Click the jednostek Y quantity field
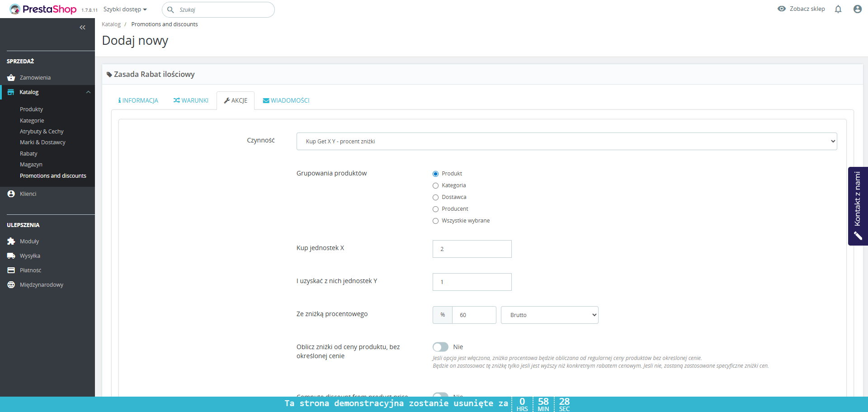The width and height of the screenshot is (868, 412). pos(472,282)
